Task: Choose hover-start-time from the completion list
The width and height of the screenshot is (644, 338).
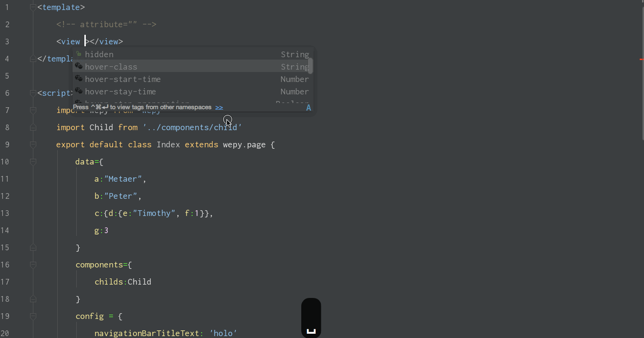Action: (123, 79)
